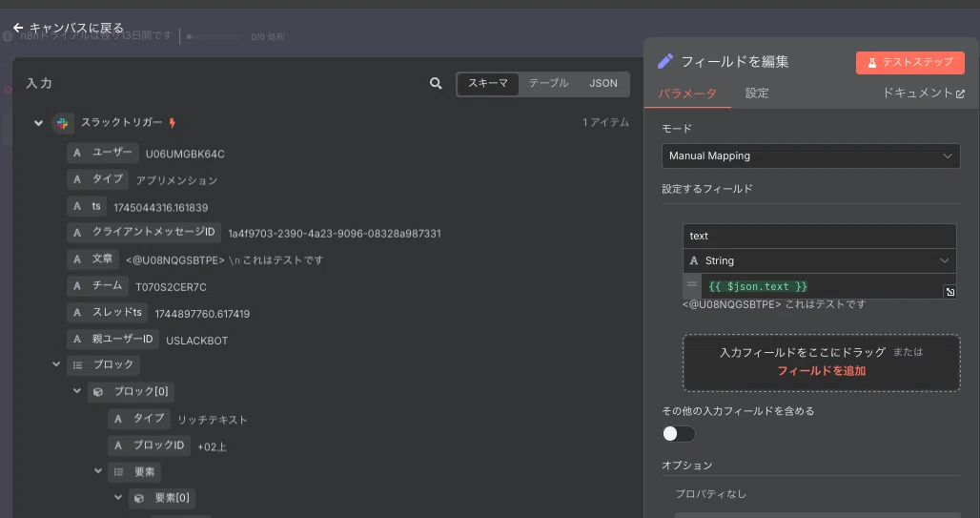This screenshot has width=980, height=518.
Task: Select the パラメータ tab
Action: pyautogui.click(x=687, y=93)
